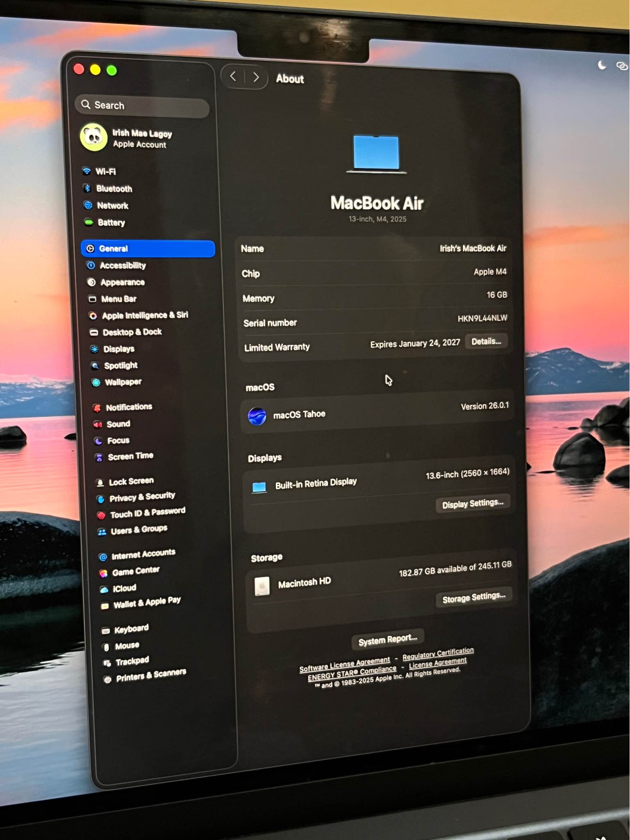Image resolution: width=630 pixels, height=840 pixels.
Task: Select the iCloud cloud icon
Action: click(x=105, y=590)
